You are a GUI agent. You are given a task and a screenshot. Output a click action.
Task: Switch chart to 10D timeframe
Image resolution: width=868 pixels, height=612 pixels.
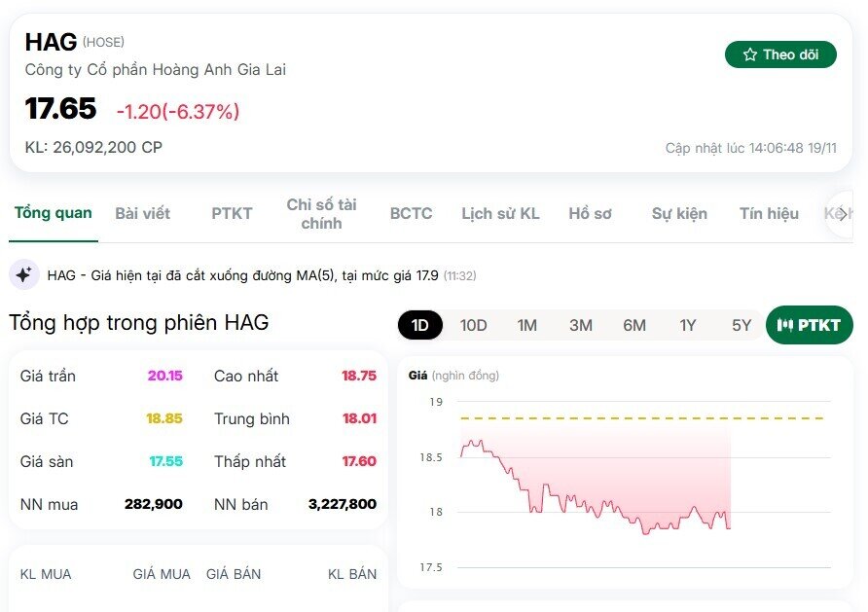[474, 325]
